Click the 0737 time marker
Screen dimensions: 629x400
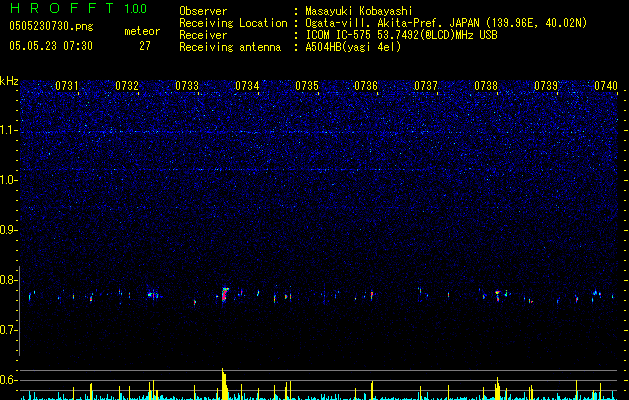(426, 86)
